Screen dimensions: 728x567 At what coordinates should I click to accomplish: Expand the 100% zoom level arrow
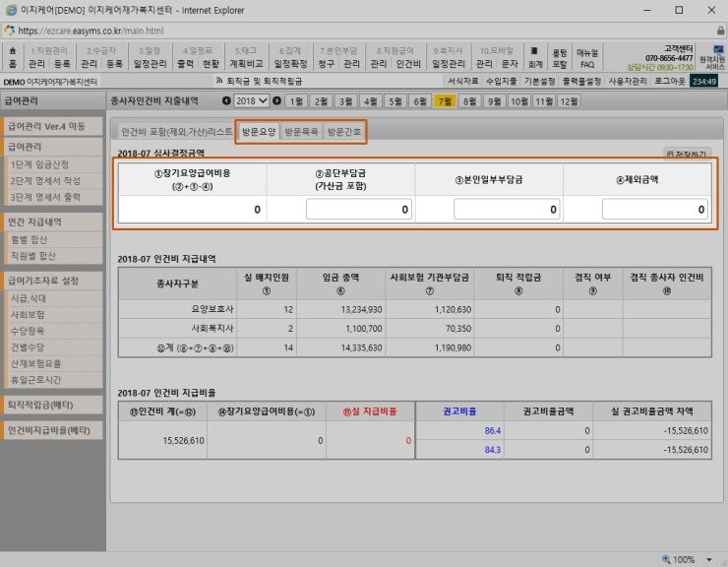point(709,559)
